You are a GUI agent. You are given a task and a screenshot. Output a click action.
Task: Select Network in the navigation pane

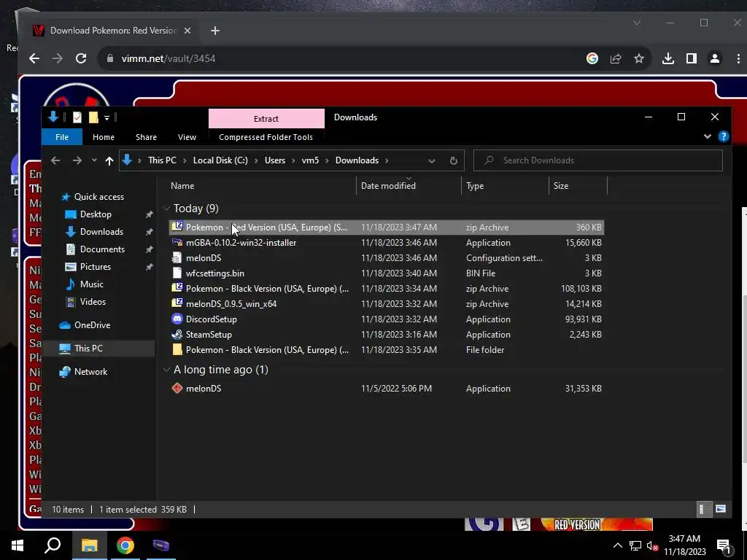pos(90,372)
